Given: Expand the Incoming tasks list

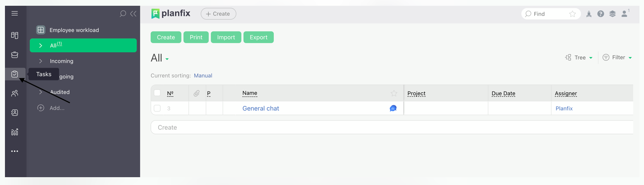Looking at the screenshot, I should [62, 61].
